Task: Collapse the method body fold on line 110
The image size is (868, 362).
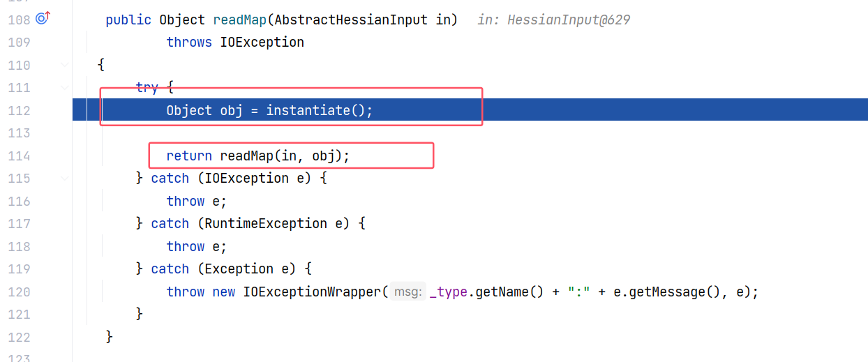Action: [65, 65]
